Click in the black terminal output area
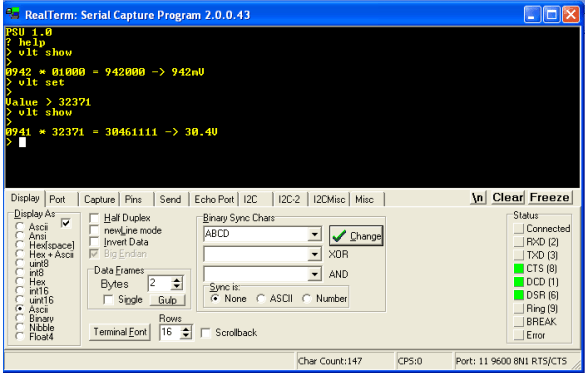This screenshot has height=376, width=587. pyautogui.click(x=292, y=107)
